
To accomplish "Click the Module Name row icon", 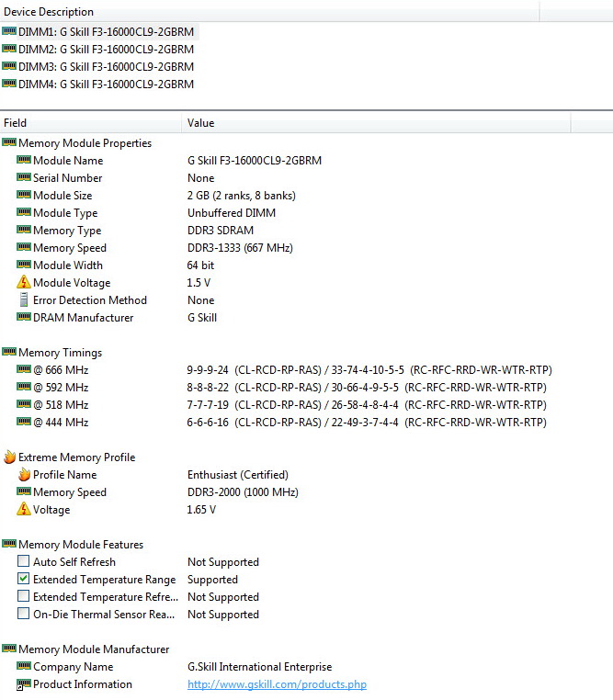I will click(x=24, y=160).
